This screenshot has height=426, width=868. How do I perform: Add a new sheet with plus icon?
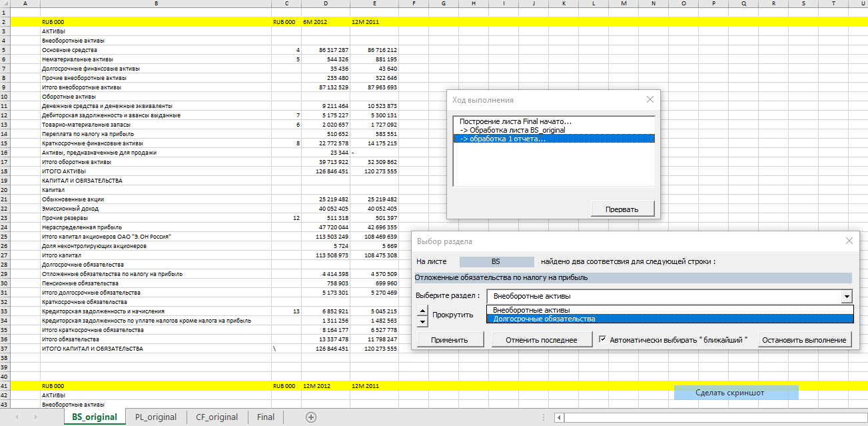tap(310, 417)
